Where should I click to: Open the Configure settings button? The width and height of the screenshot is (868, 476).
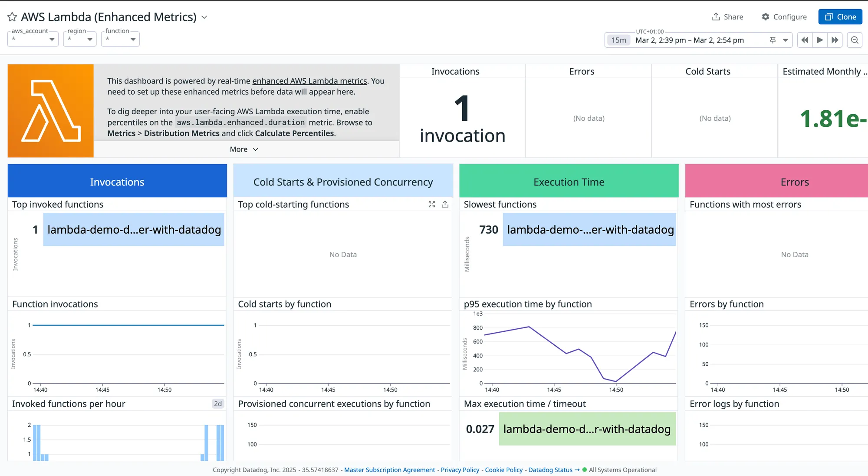(x=784, y=17)
